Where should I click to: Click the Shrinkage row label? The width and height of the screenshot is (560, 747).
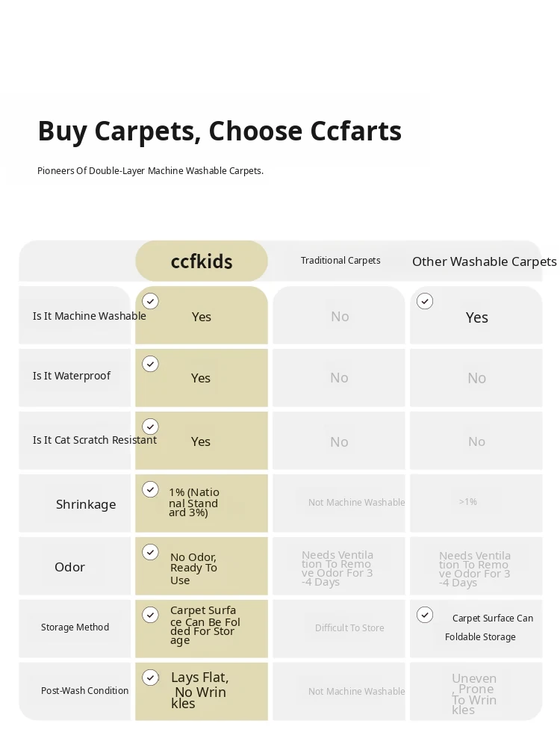(x=86, y=504)
